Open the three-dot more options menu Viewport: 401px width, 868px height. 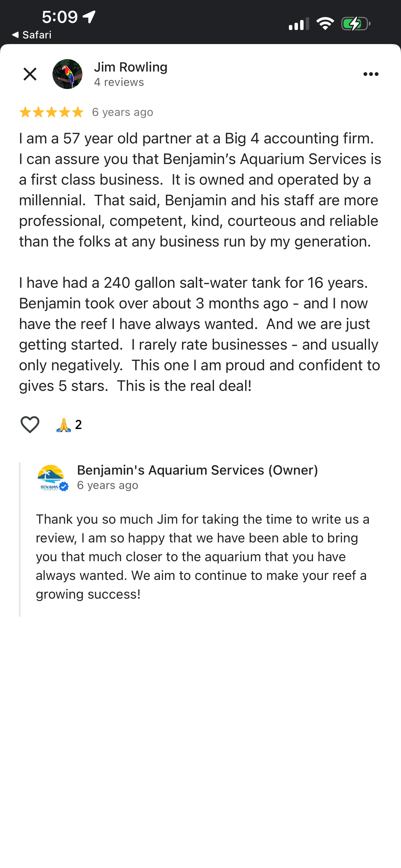pyautogui.click(x=371, y=74)
